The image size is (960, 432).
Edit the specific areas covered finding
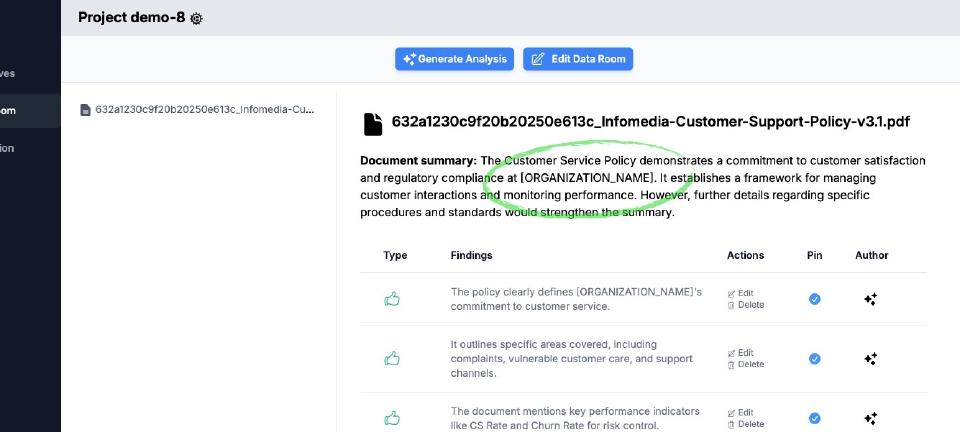pyautogui.click(x=741, y=352)
